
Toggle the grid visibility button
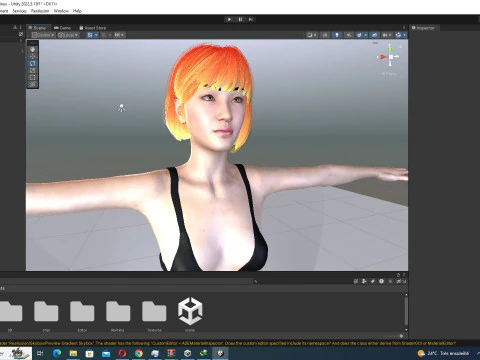pos(90,35)
